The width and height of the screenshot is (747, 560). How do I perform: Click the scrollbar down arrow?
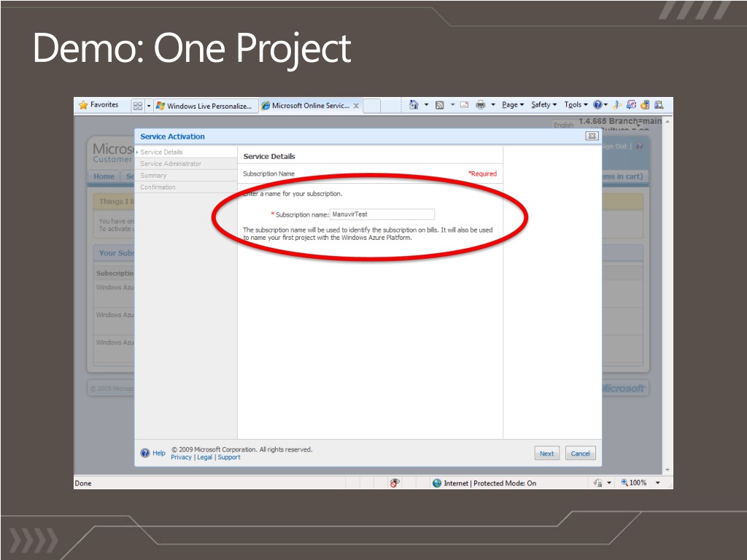(x=667, y=470)
